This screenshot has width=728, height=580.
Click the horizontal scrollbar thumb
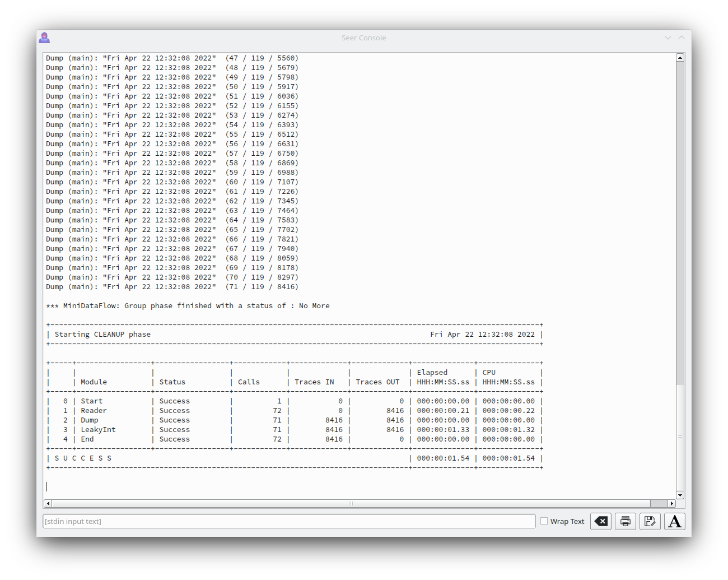pos(351,503)
